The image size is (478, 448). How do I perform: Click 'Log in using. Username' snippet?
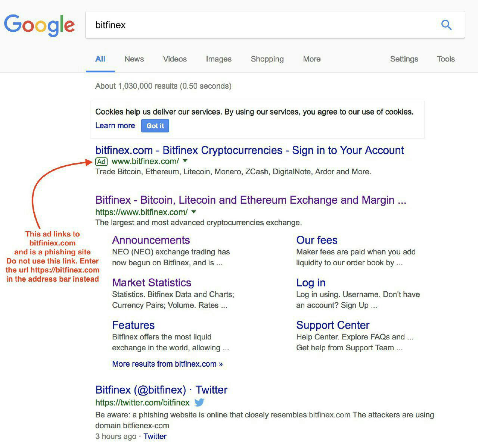pyautogui.click(x=358, y=300)
